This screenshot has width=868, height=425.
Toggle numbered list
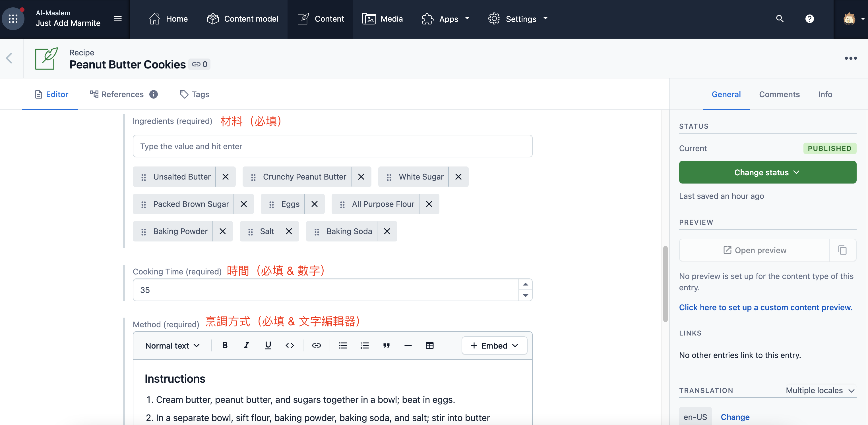[x=365, y=345]
